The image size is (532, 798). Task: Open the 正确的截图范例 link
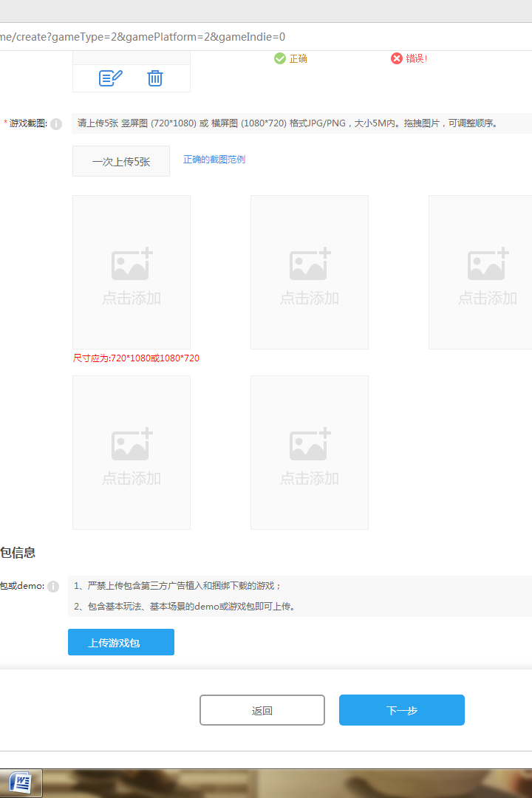(214, 160)
